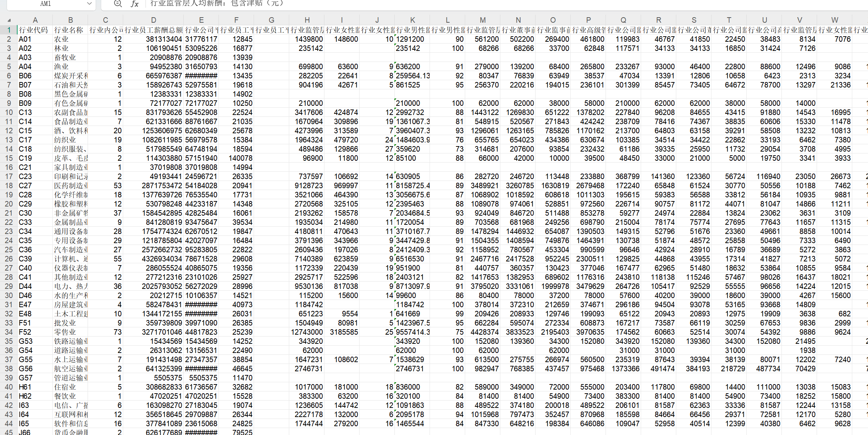Click the fx insert function icon

pyautogui.click(x=135, y=4)
